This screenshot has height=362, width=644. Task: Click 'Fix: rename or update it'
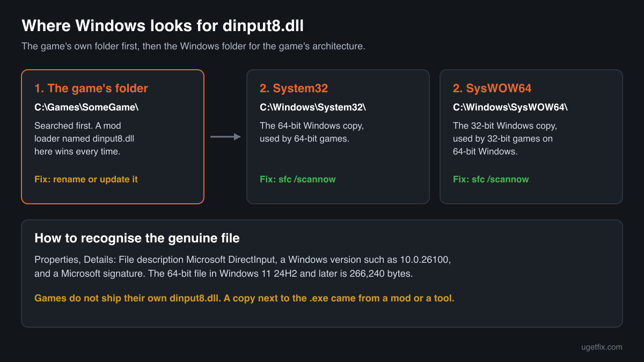coord(86,179)
